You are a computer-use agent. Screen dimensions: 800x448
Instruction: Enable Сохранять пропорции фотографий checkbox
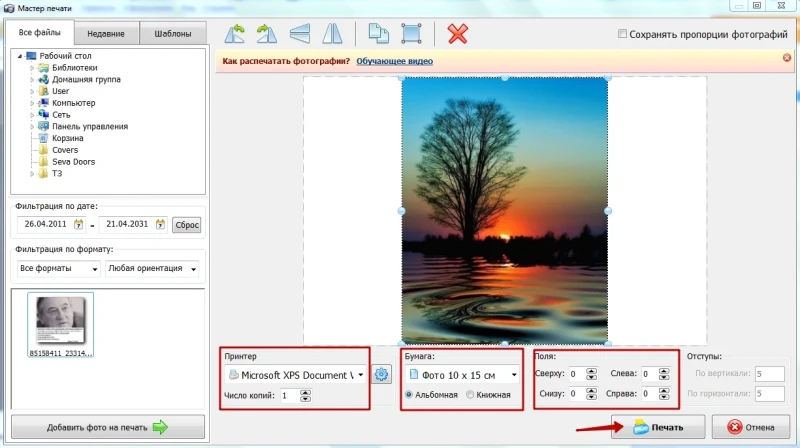[x=622, y=34]
